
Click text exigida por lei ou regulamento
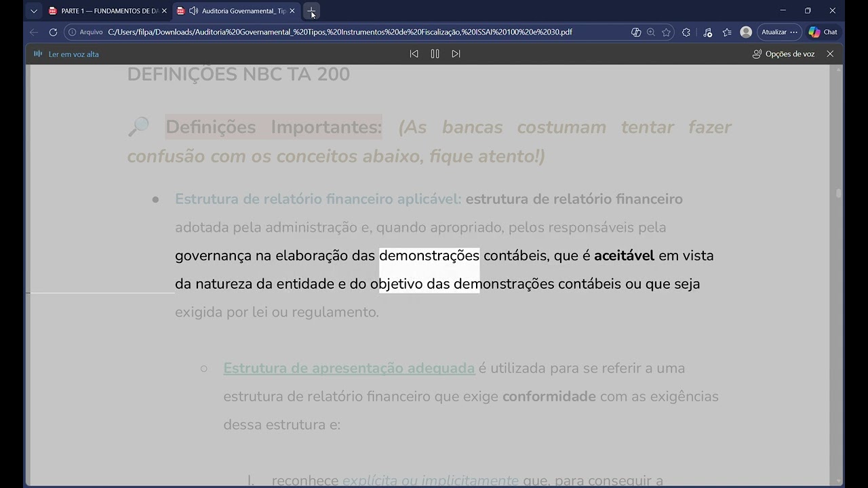click(x=277, y=312)
